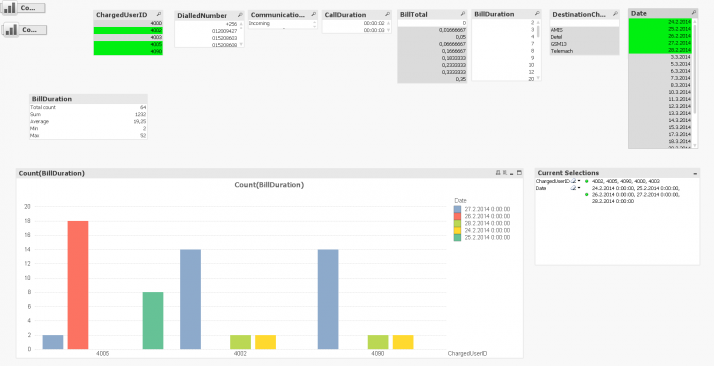
Task: Deselect 24.2.2014 in Date list
Action: click(660, 22)
